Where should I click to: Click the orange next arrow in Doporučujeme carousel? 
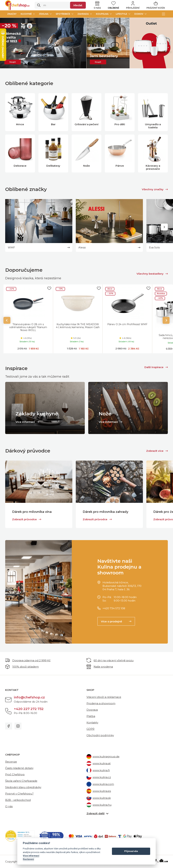pyautogui.click(x=166, y=320)
